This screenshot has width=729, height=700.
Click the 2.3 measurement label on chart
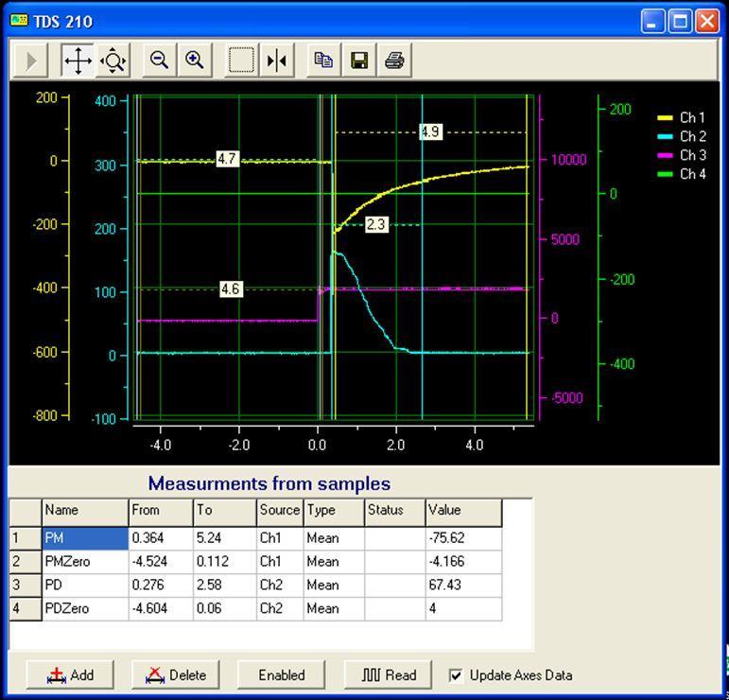(376, 224)
